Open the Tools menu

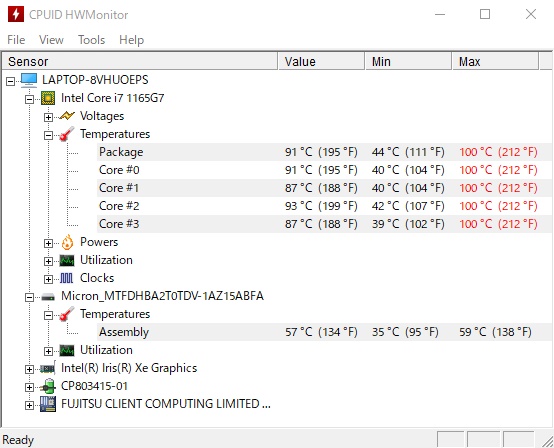pyautogui.click(x=92, y=40)
